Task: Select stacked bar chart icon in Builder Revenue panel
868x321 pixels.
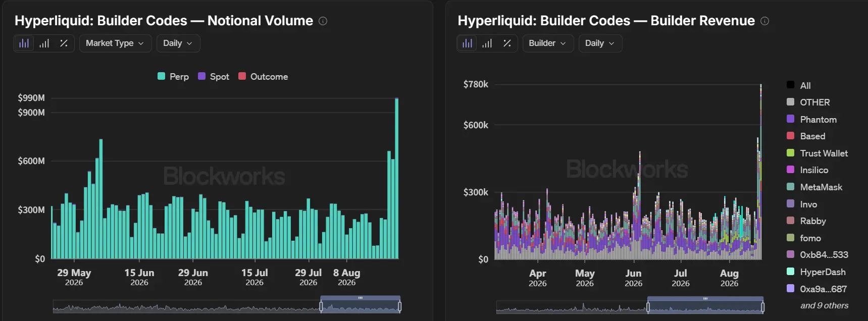Action: (487, 43)
